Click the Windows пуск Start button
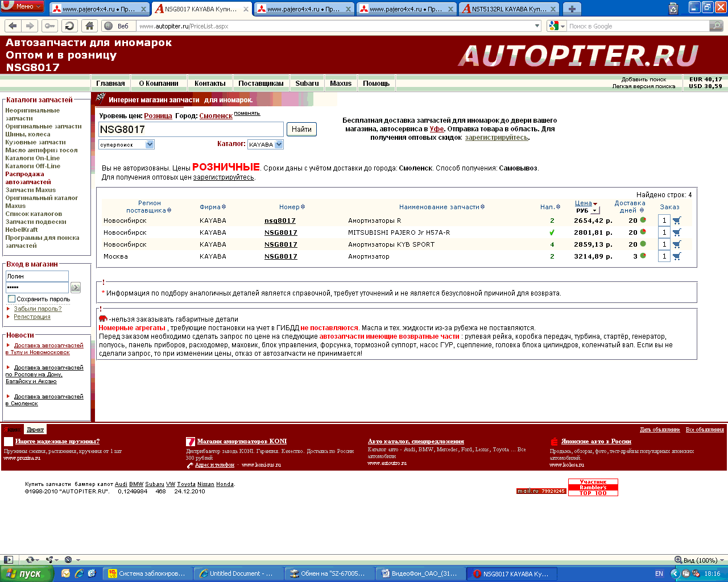The image size is (728, 582). click(x=27, y=573)
